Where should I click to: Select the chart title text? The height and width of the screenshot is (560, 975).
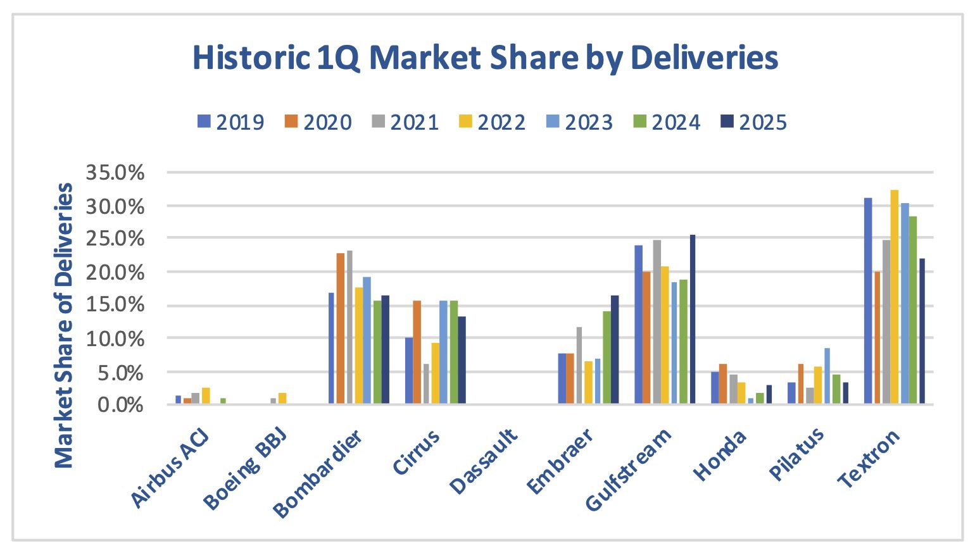pos(485,58)
